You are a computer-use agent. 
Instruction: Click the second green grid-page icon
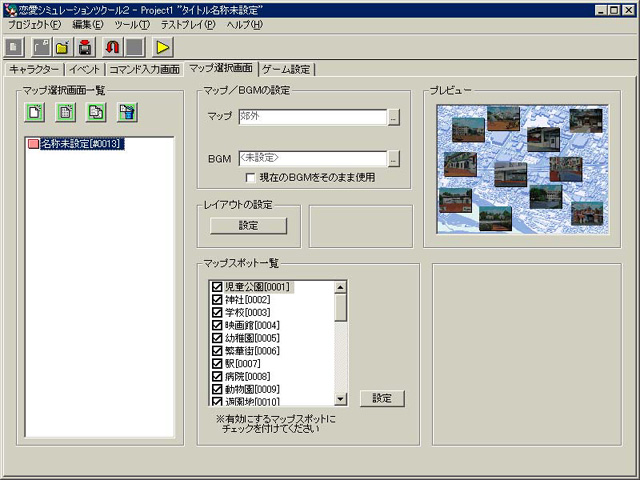65,112
